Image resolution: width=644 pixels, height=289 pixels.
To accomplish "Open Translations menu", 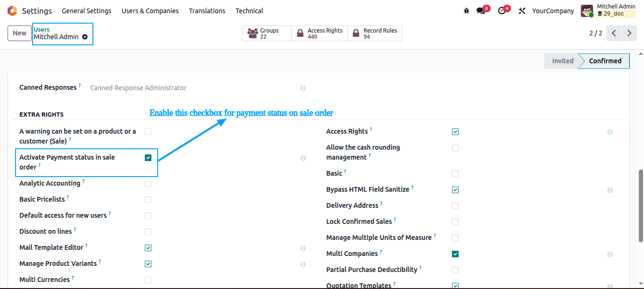I will click(207, 11).
